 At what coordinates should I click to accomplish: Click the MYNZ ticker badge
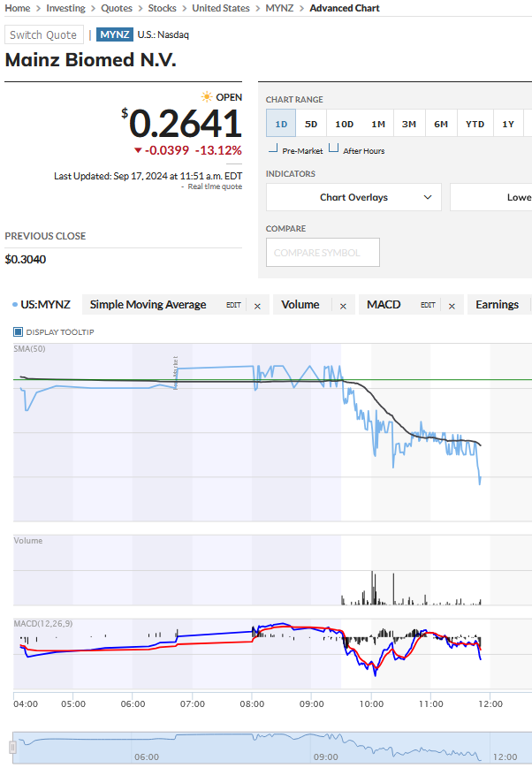[115, 34]
